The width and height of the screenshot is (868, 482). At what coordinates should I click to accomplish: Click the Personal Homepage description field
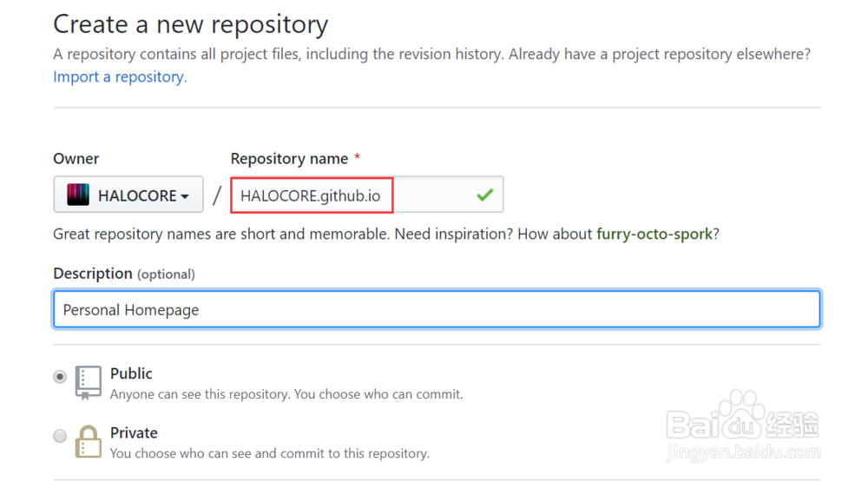(x=437, y=309)
